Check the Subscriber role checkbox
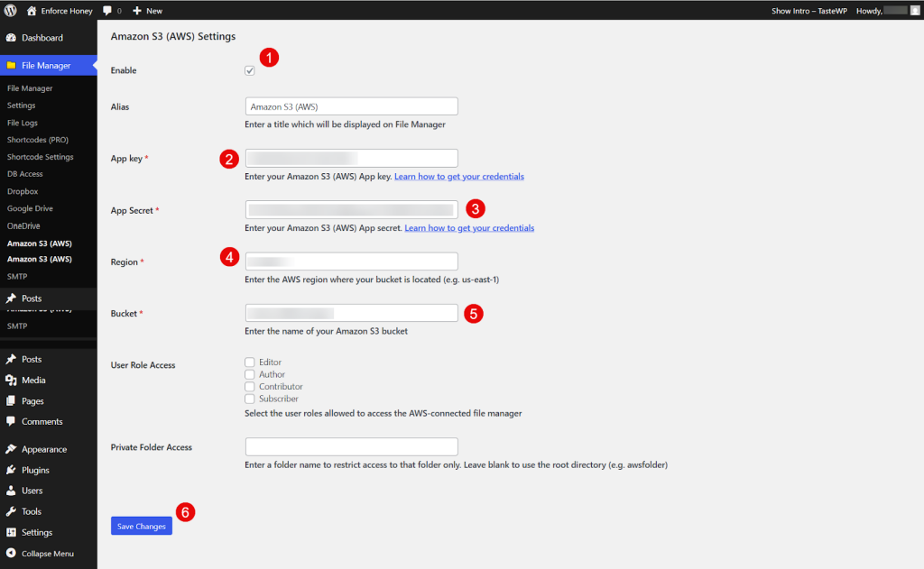924x569 pixels. click(249, 399)
